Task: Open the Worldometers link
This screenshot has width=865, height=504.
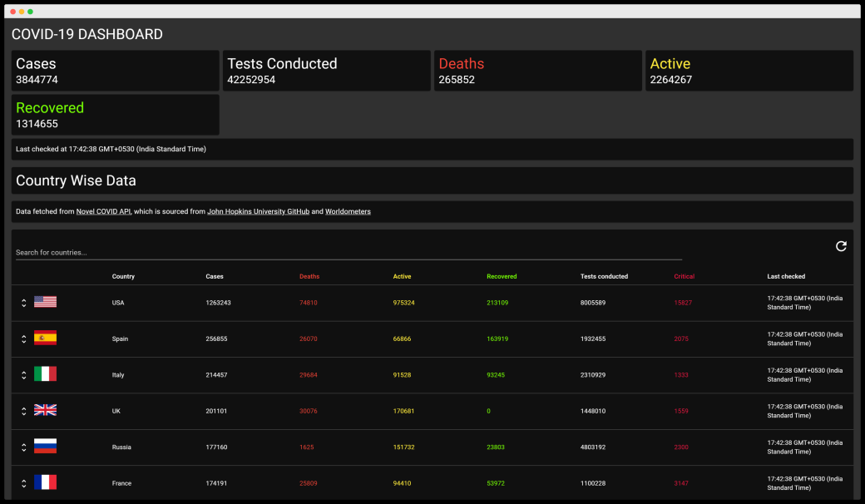Action: coord(348,211)
